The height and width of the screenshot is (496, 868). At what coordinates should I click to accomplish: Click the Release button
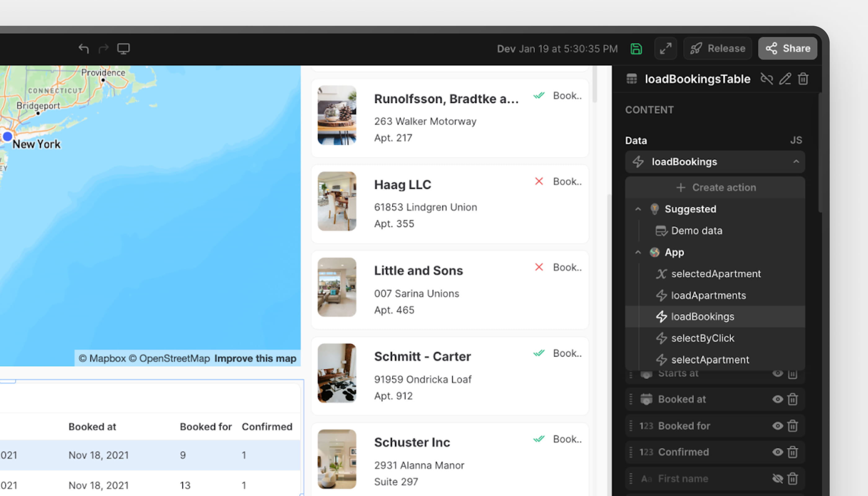pyautogui.click(x=718, y=48)
